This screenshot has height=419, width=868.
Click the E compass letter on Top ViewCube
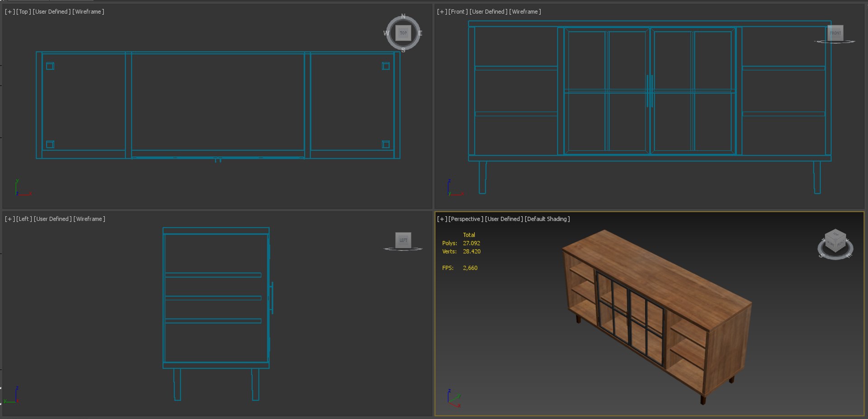(420, 33)
